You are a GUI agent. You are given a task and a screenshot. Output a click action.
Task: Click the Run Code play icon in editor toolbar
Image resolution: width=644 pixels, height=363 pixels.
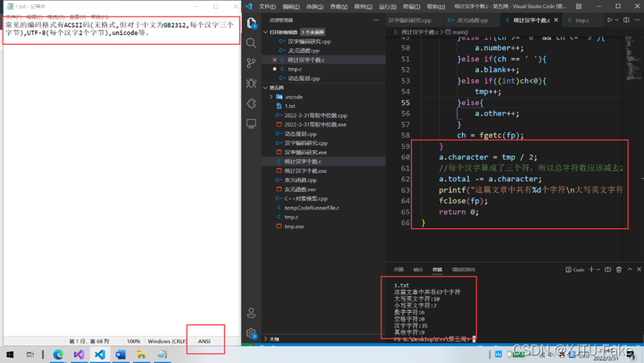(610, 20)
